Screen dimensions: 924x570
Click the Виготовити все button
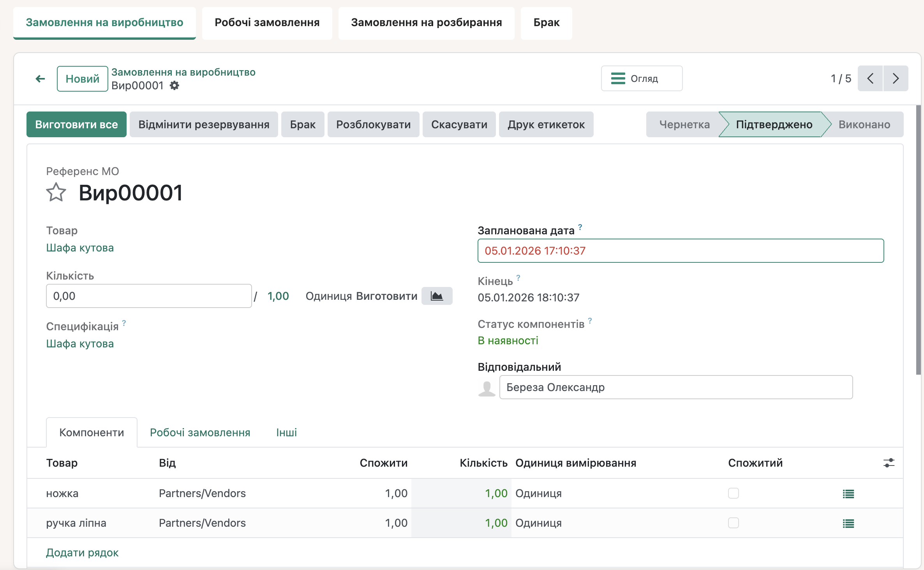(x=76, y=124)
